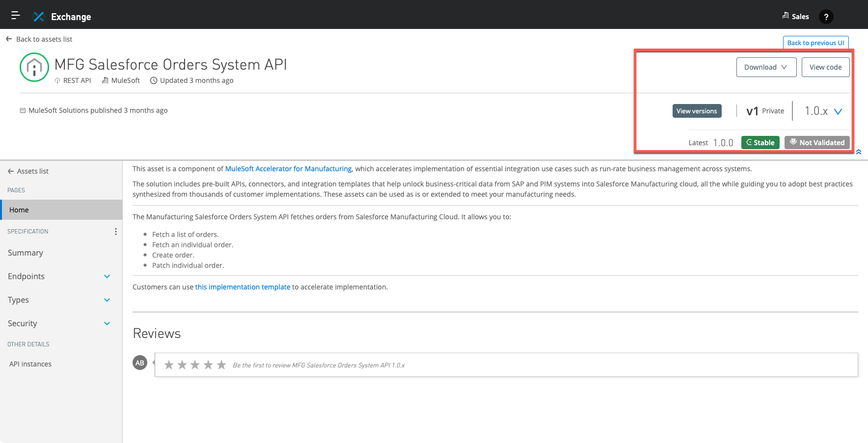Click the REST API type icon
This screenshot has width=868, height=443.
tap(57, 80)
